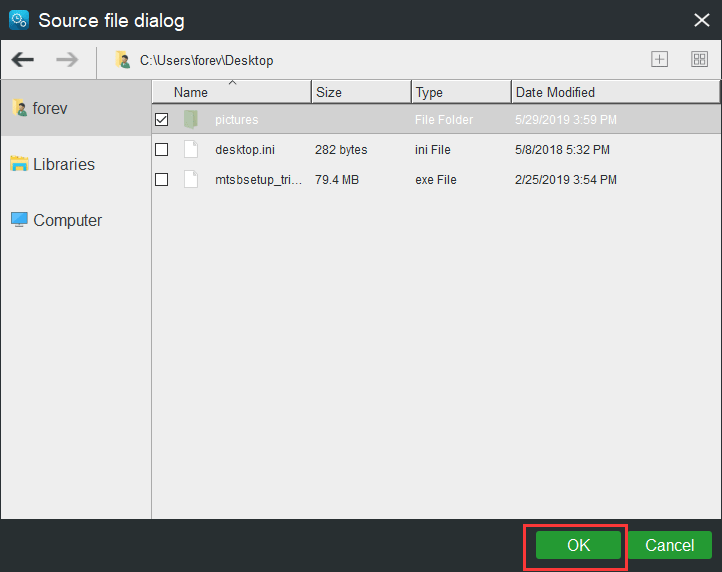Click the C:\Users\forev\Desktop path field
Screen dimensions: 722x572
coord(206,60)
